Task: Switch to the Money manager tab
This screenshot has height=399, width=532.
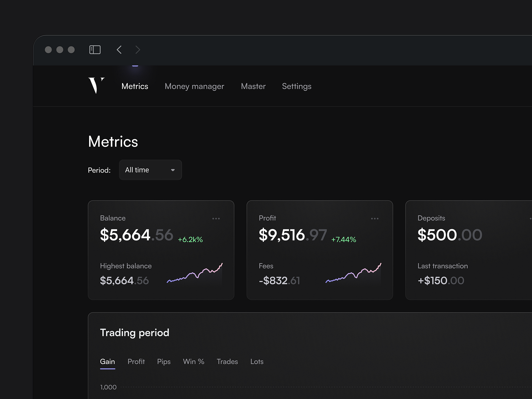Action: tap(194, 86)
